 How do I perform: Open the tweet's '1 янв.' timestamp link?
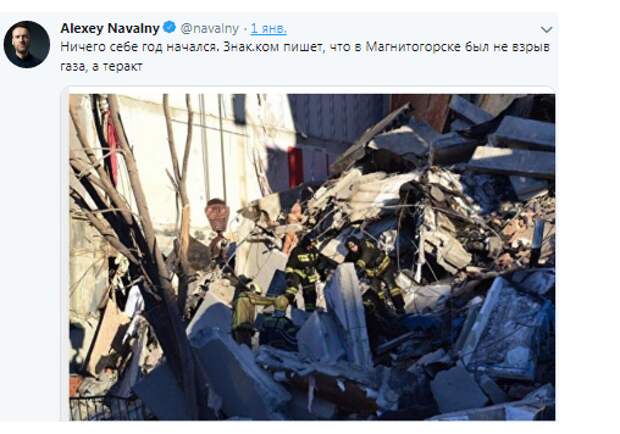tap(269, 28)
